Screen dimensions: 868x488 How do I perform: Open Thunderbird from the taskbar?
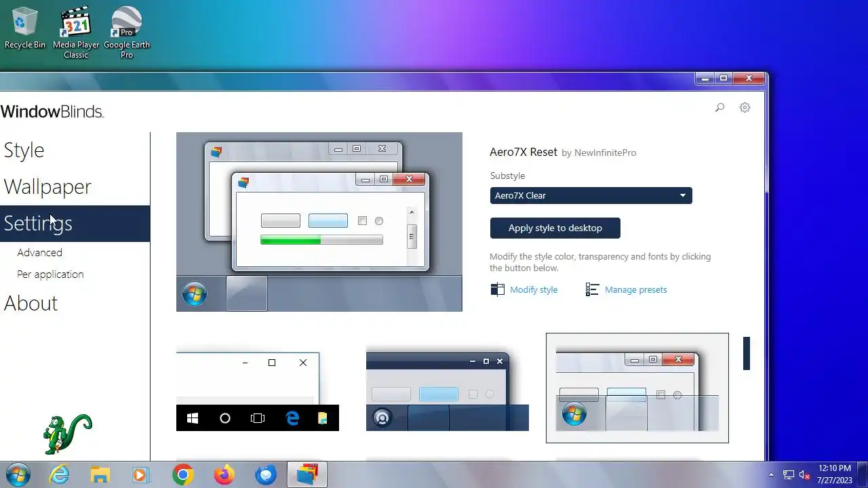[265, 475]
